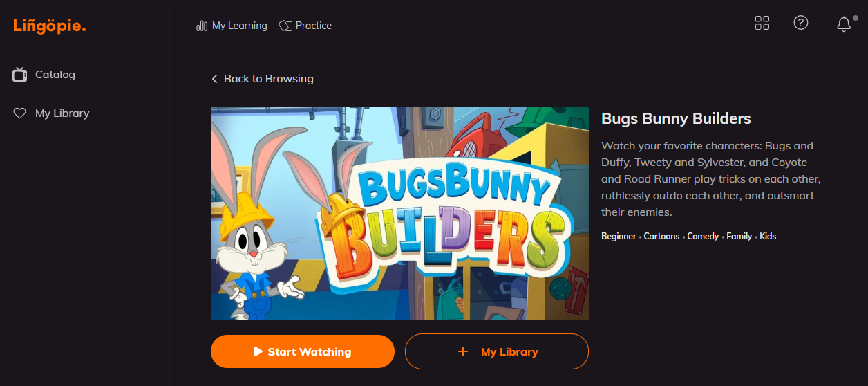Click the My Learning bar chart icon
868x386 pixels.
tap(202, 26)
